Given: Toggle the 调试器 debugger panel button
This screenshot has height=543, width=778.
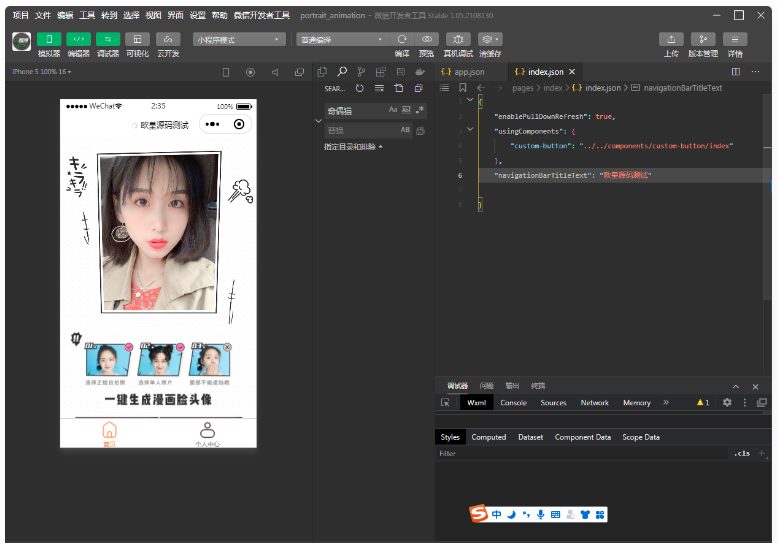Looking at the screenshot, I should click(x=108, y=39).
